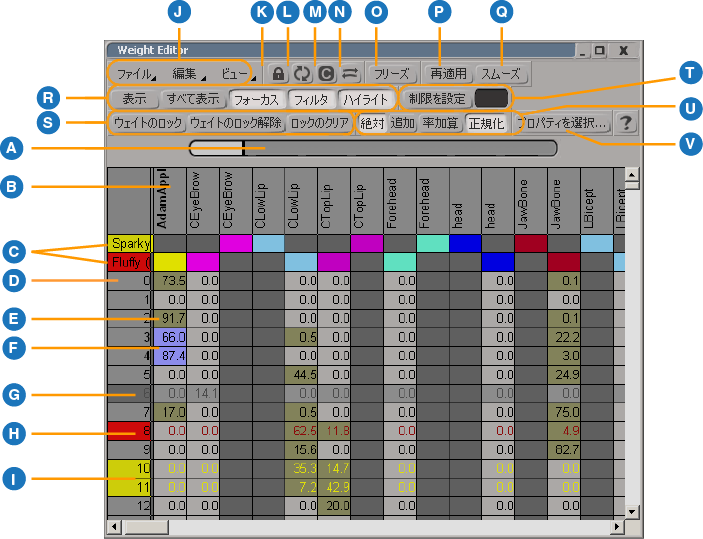Click the lock weights padlock icon
This screenshot has height=539, width=703.
278,74
